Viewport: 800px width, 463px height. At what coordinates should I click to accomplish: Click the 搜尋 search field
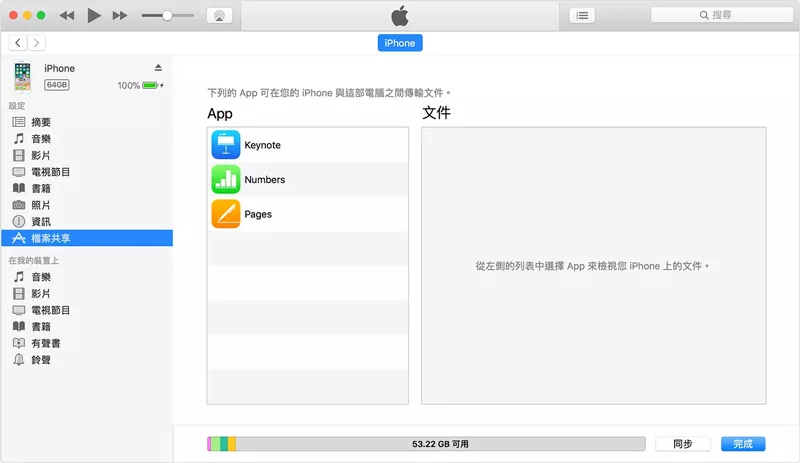point(716,16)
